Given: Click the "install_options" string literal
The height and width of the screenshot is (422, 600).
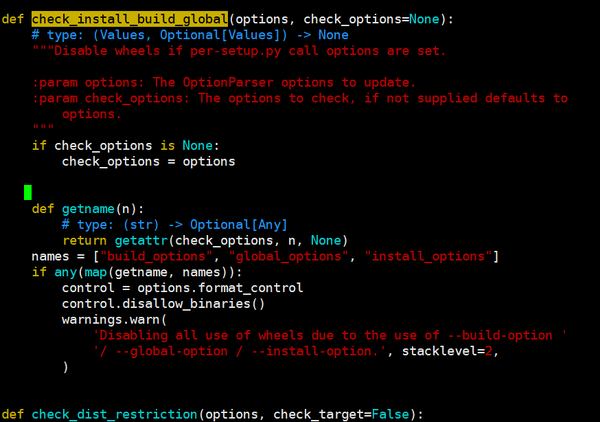Looking at the screenshot, I should (x=431, y=257).
